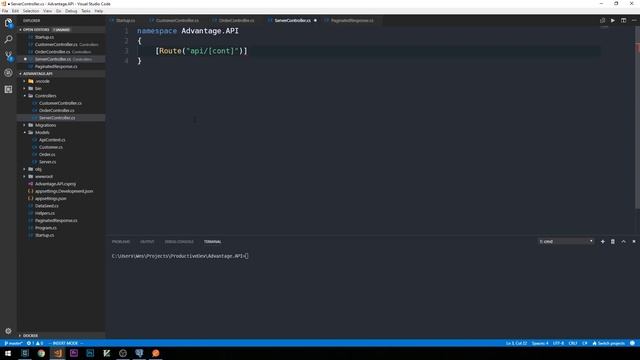Switch to the Problems panel tab
Image resolution: width=640 pixels, height=360 pixels.
(121, 242)
